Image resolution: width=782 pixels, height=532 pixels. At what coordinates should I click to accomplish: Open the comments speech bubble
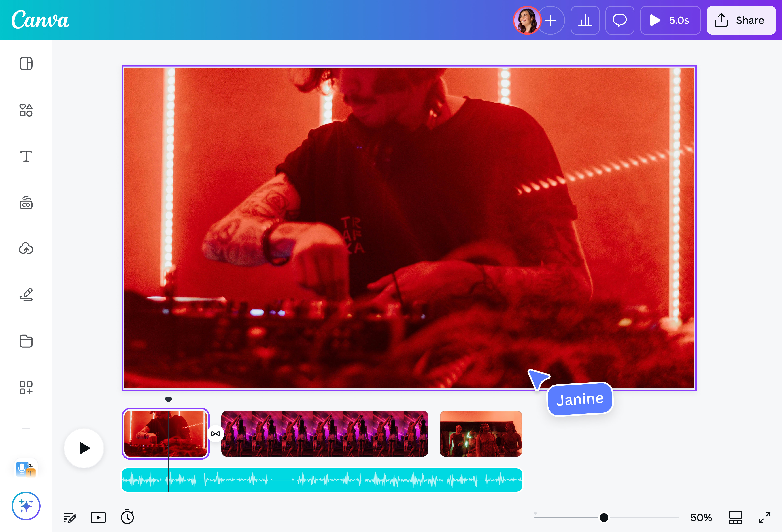click(619, 20)
